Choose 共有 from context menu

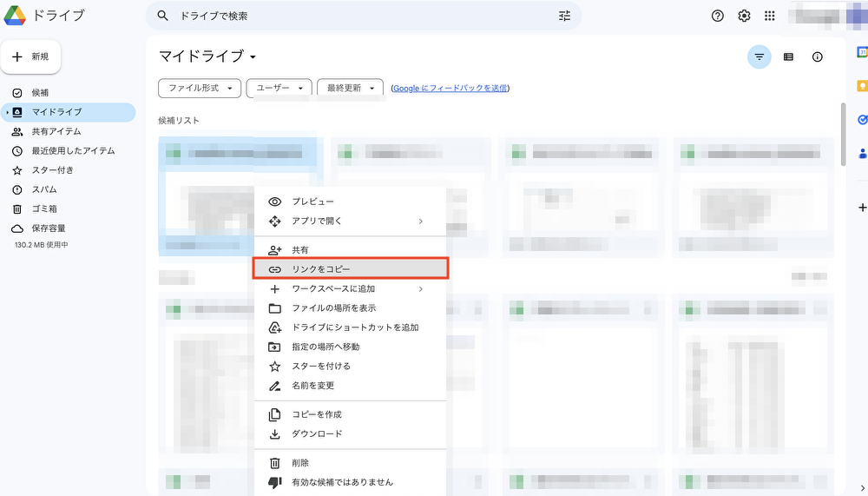coord(350,250)
